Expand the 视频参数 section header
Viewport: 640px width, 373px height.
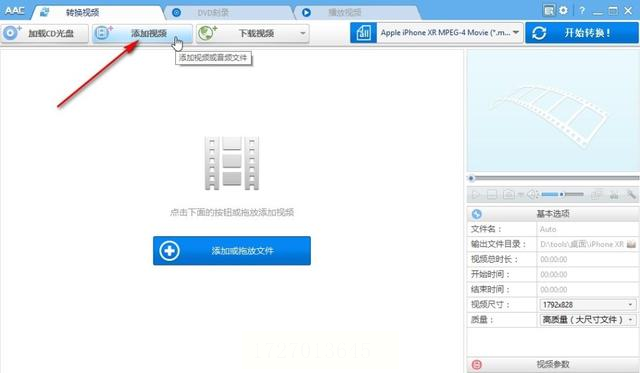tap(553, 364)
